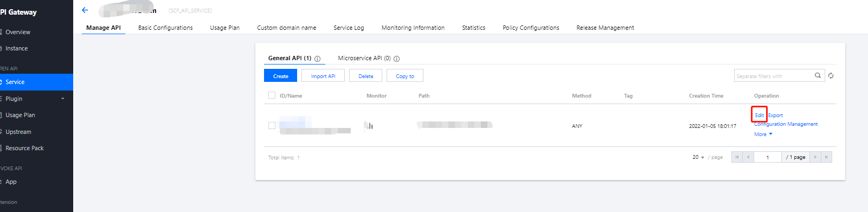868x212 pixels.
Task: Open the monitor chart icon in the API row
Action: tap(369, 126)
